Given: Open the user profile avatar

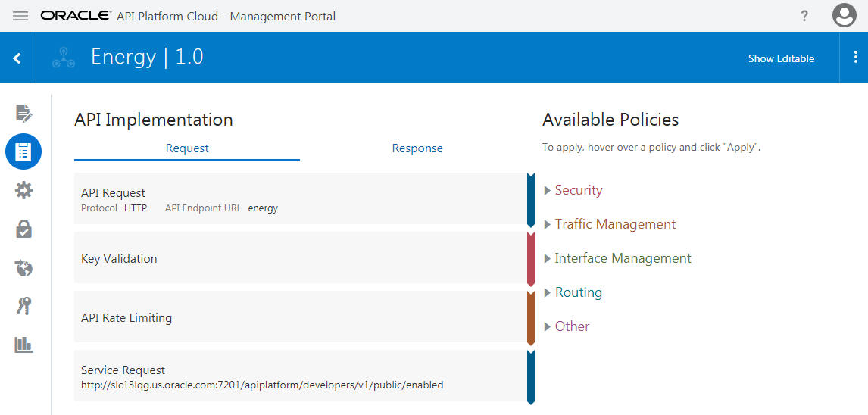Looking at the screenshot, I should point(845,15).
